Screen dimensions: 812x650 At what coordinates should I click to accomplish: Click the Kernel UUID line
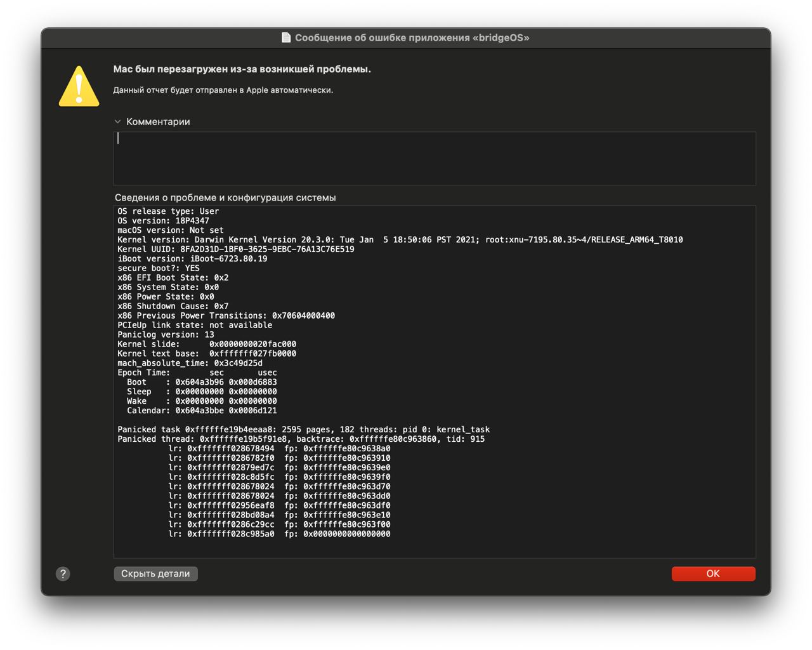[236, 249]
